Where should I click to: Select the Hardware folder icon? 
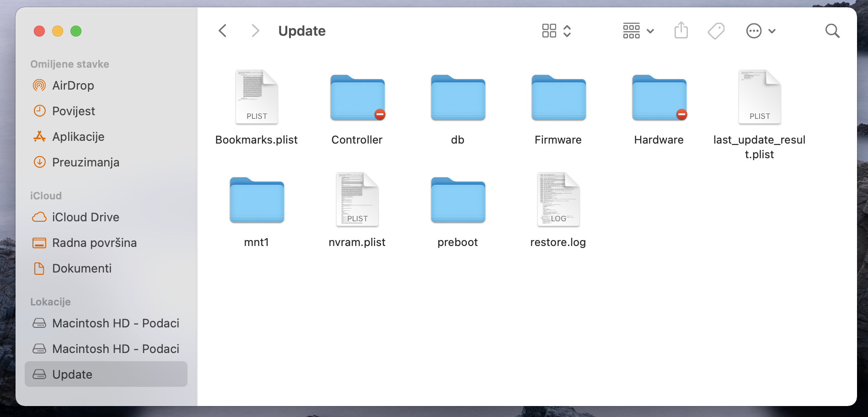[x=659, y=97]
